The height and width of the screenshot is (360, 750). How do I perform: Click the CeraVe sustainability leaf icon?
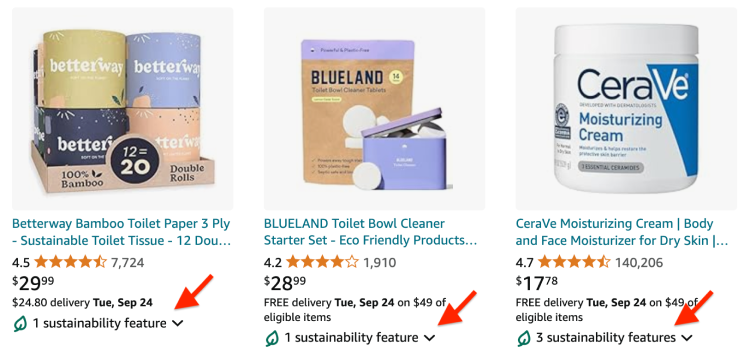pyautogui.click(x=524, y=338)
